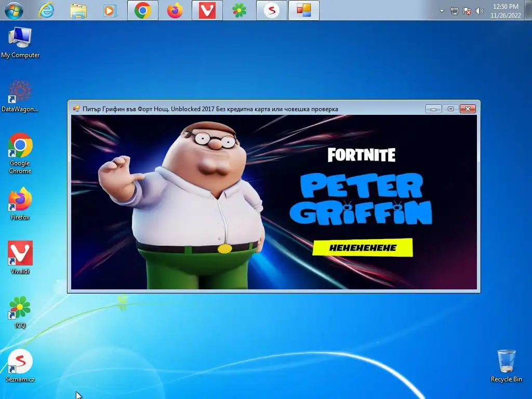Image resolution: width=532 pixels, height=399 pixels.
Task: Select My Computer desktop icon
Action: tap(20, 43)
